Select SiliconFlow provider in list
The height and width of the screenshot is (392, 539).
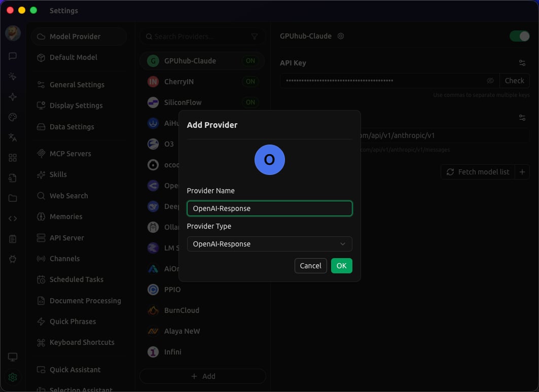(202, 102)
